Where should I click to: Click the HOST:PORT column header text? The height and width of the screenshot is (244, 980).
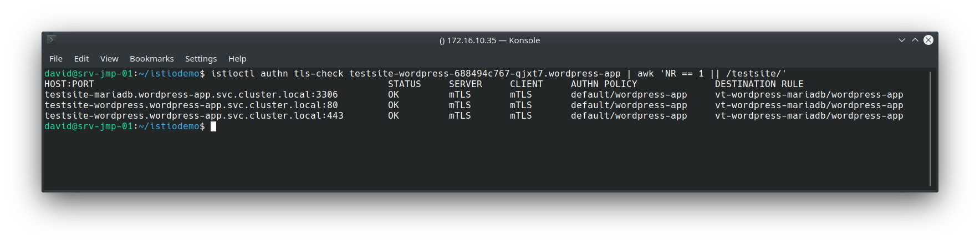coord(69,84)
